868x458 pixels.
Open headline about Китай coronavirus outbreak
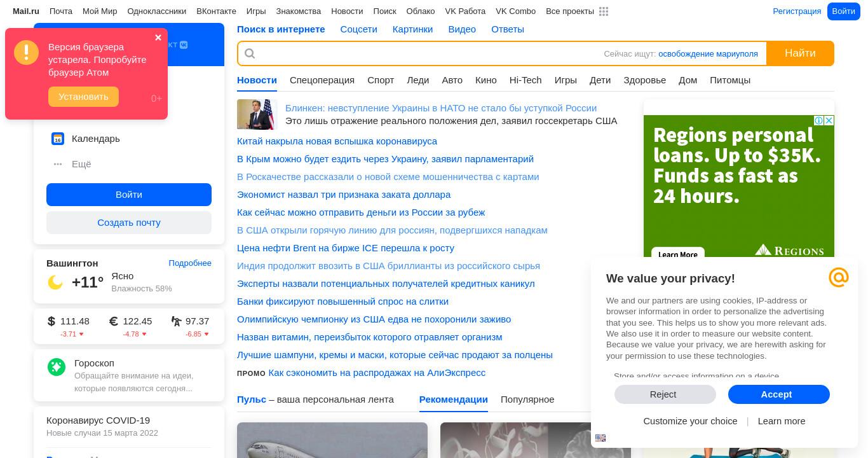[x=337, y=141]
